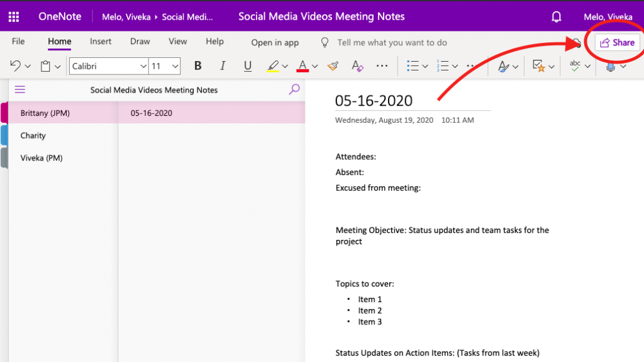Expand the highlight color dropdown arrow
This screenshot has height=362, width=644.
pos(285,66)
